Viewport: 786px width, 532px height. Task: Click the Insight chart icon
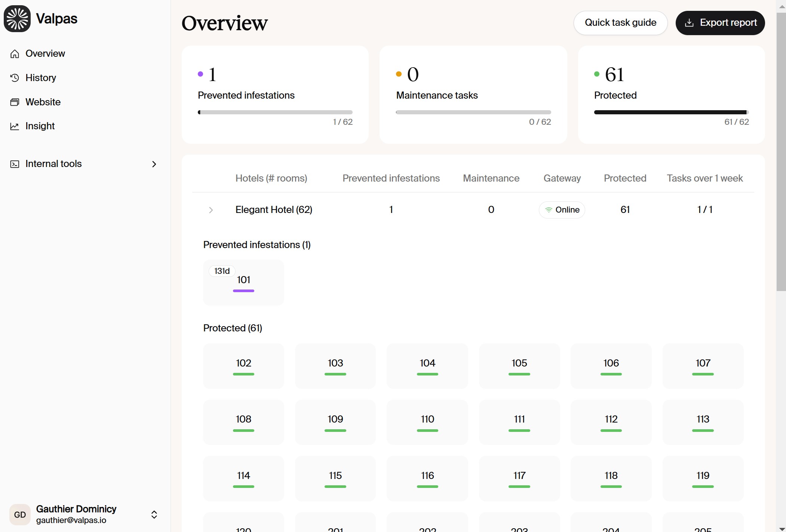pyautogui.click(x=15, y=126)
